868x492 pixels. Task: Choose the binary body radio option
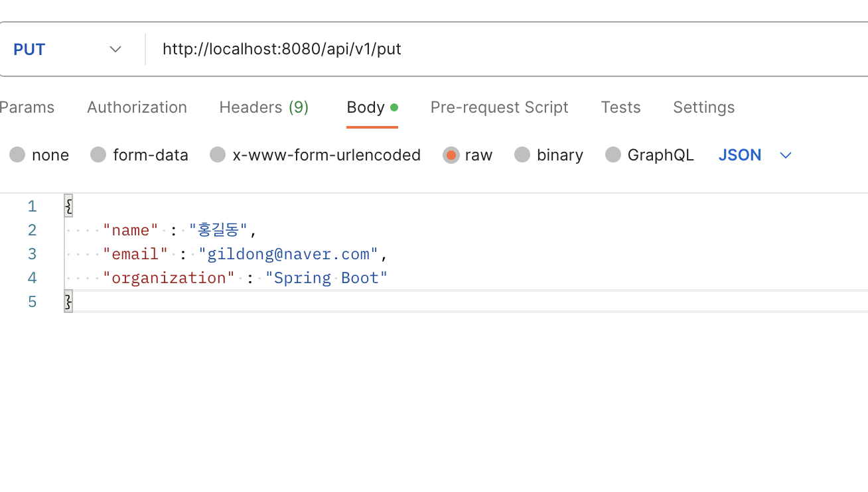click(x=522, y=155)
